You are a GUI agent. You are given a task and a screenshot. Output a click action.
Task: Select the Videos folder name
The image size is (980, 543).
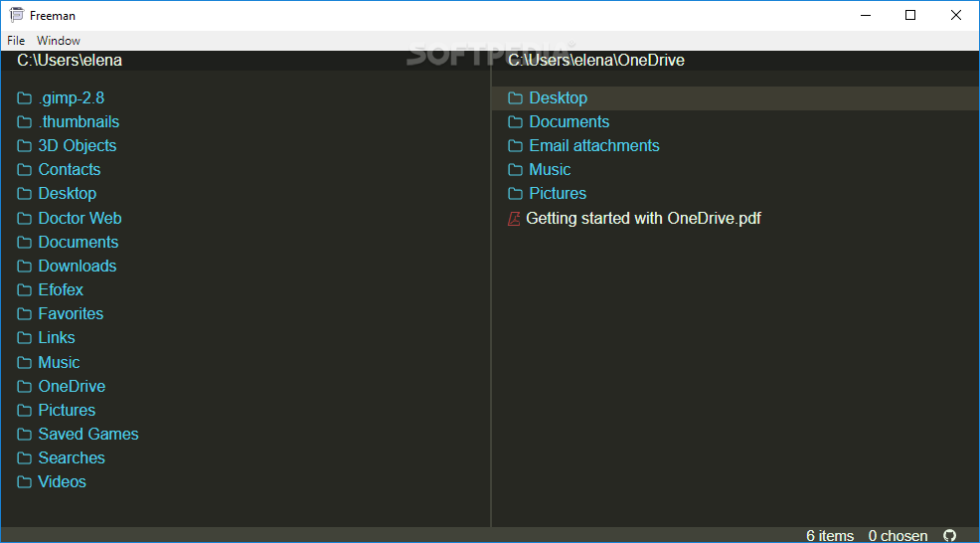(62, 481)
